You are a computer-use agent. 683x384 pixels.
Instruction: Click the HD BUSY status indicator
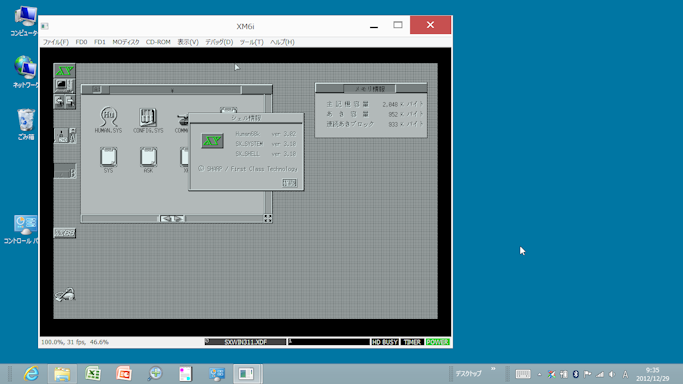pyautogui.click(x=385, y=342)
